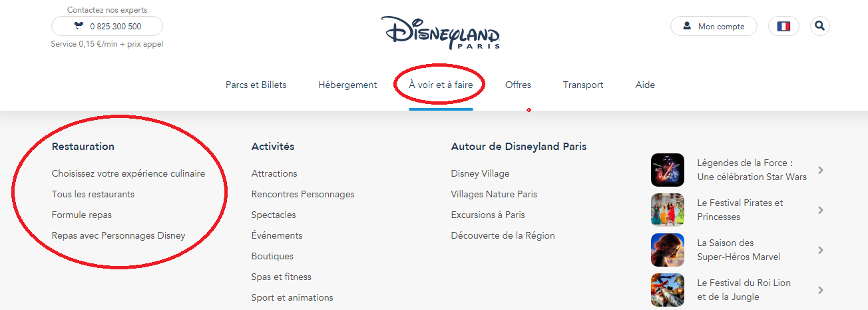
Task: Click the Disneyland Paris logo
Action: [x=440, y=33]
